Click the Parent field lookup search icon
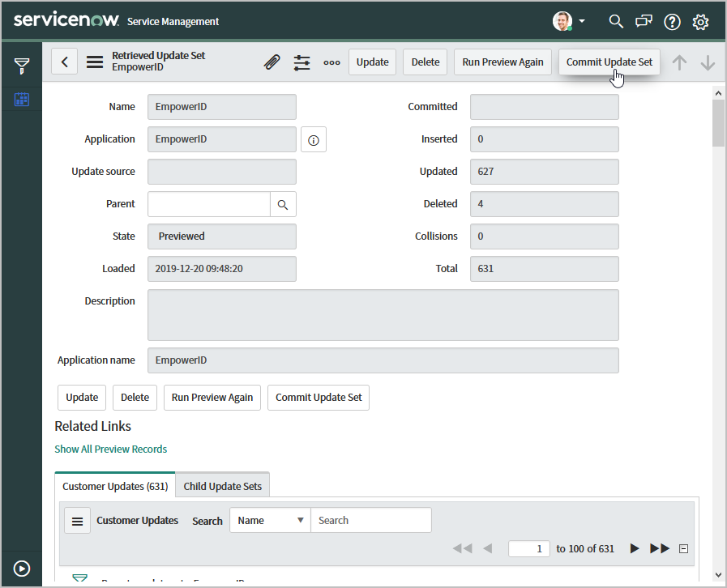 [x=283, y=205]
